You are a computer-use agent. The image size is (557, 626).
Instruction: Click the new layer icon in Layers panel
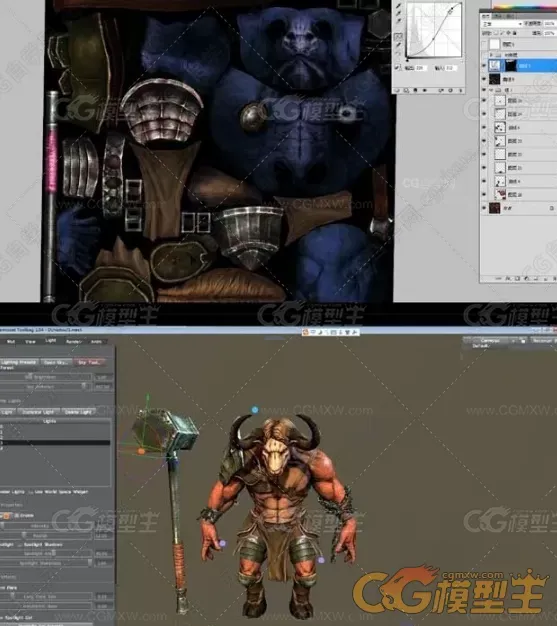pyautogui.click(x=545, y=278)
